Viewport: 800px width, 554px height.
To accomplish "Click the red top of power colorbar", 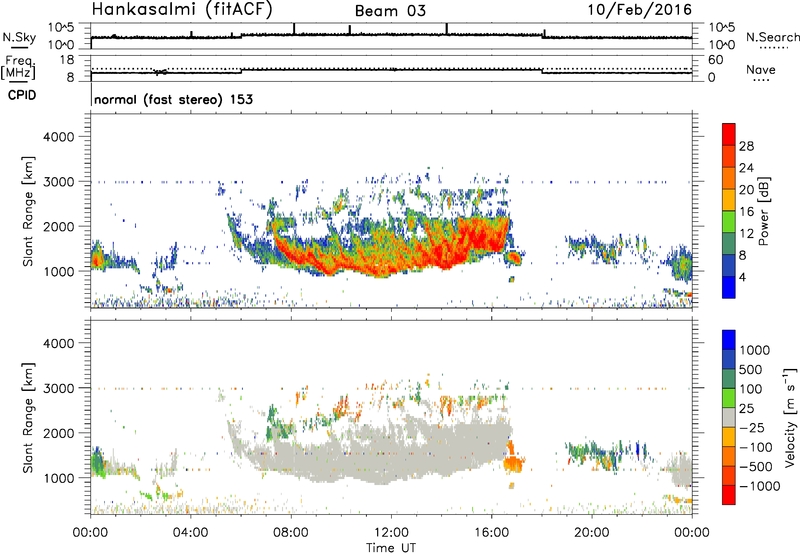I will point(729,133).
